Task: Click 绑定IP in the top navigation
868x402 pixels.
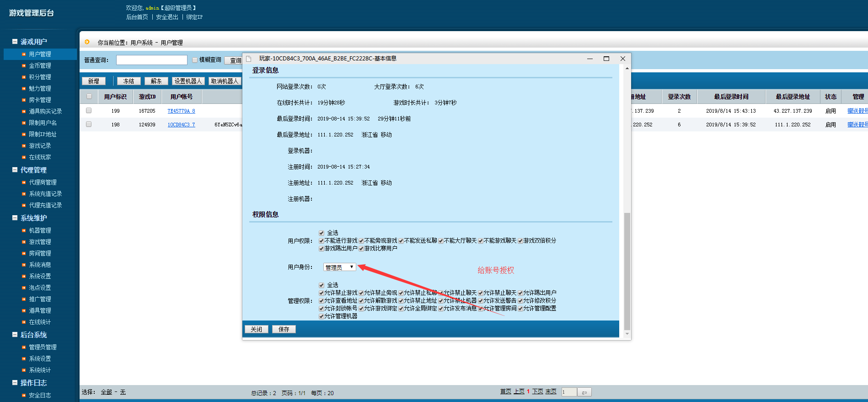Action: [x=194, y=17]
